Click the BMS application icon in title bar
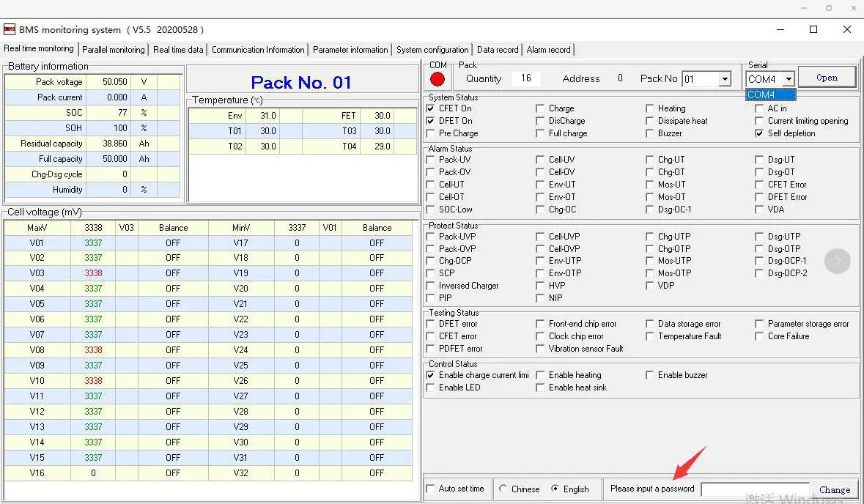The width and height of the screenshot is (864, 504). pos(10,29)
